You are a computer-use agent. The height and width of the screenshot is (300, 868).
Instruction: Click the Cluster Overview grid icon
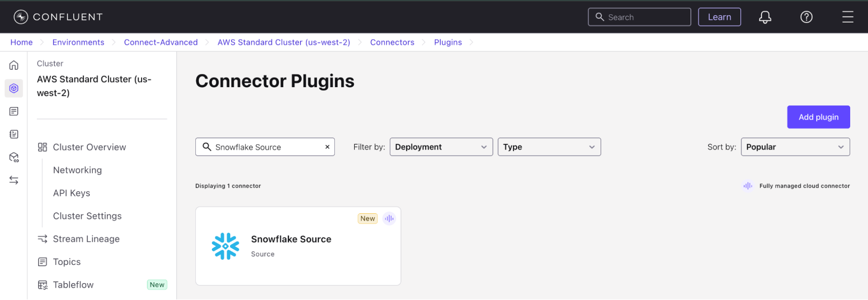tap(43, 147)
